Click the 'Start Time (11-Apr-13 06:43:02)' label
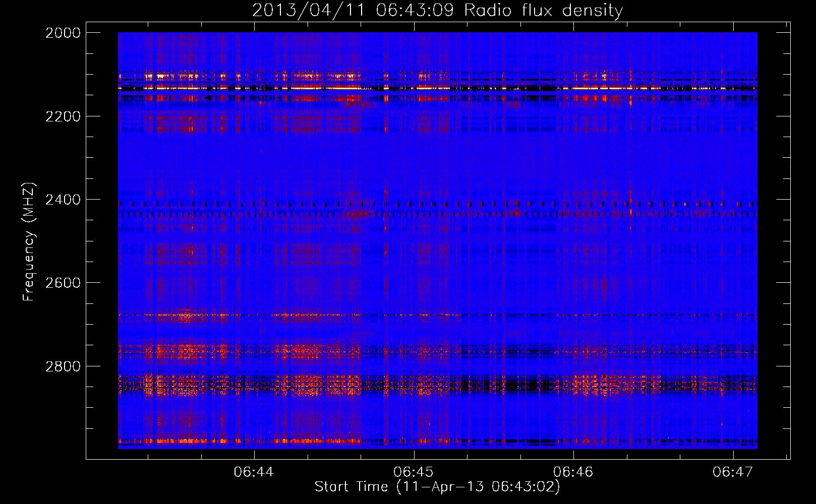Screen dimensions: 816x504 (437, 487)
